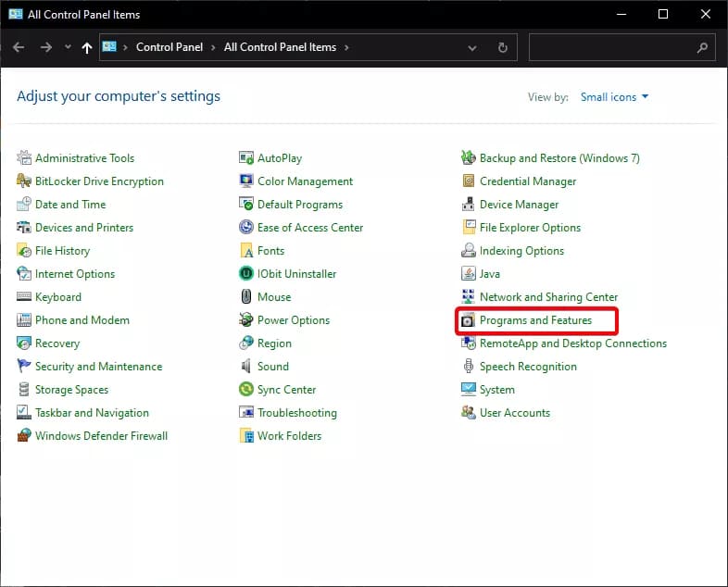The height and width of the screenshot is (587, 728).
Task: Open the Mouse icon
Action: [x=246, y=297]
